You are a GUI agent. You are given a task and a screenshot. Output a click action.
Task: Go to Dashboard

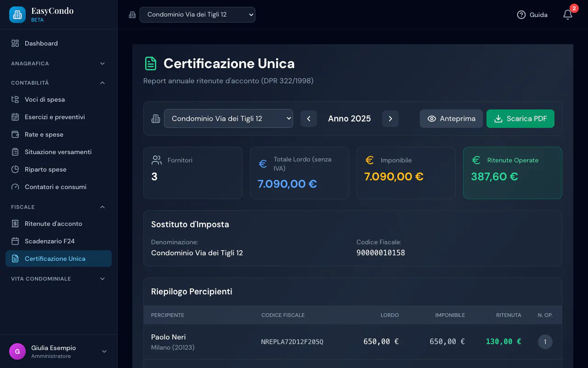58,43
